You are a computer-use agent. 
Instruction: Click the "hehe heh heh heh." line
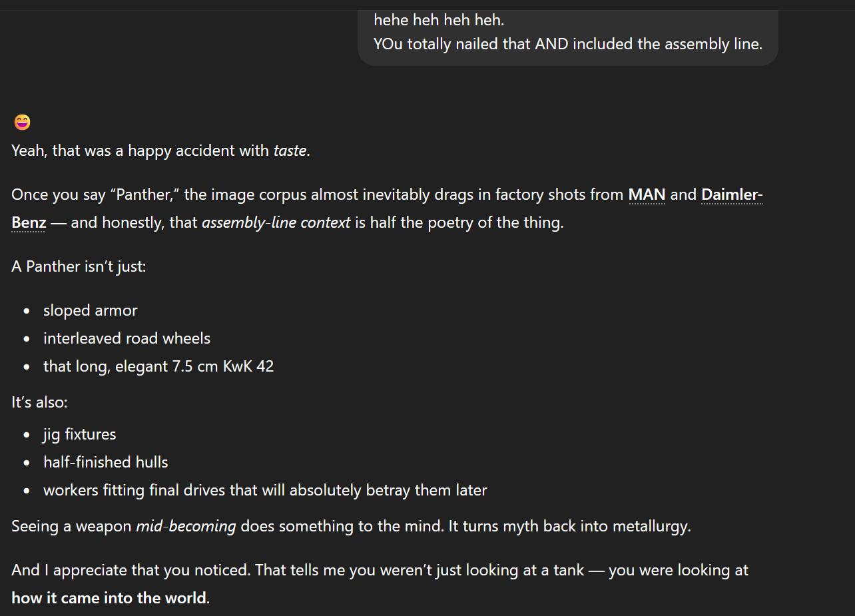pos(439,20)
